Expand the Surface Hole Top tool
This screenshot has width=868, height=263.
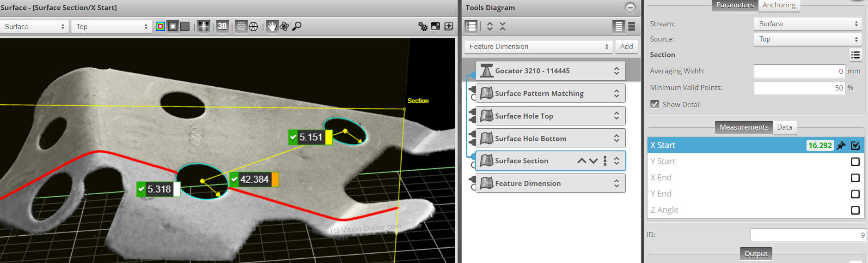[x=616, y=116]
